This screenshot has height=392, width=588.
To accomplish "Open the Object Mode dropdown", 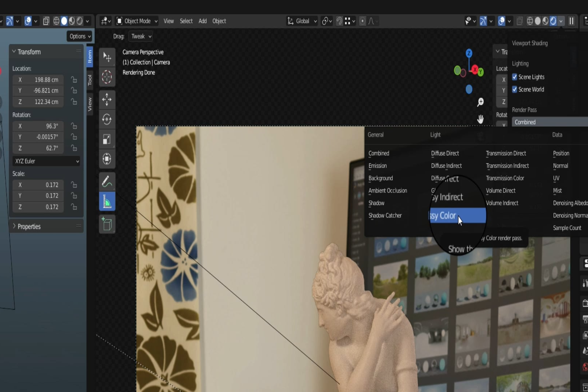I will (x=137, y=21).
